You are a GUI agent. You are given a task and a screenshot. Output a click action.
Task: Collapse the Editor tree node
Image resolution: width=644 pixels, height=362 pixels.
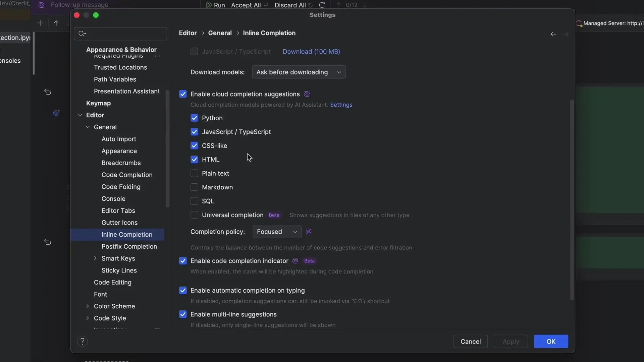(x=80, y=115)
